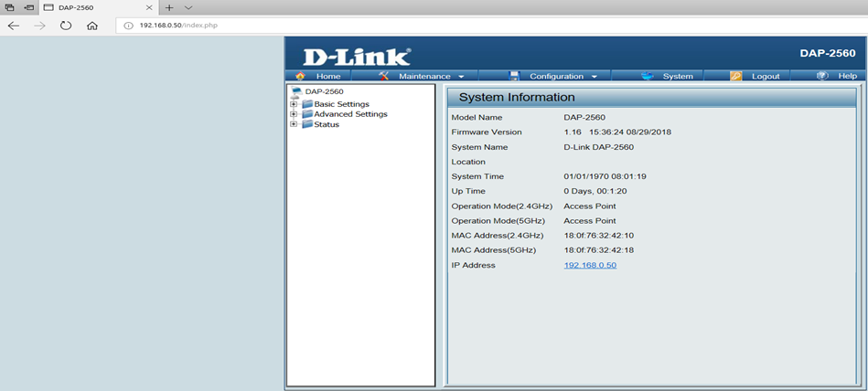Click the Maintenance tools icon

383,77
